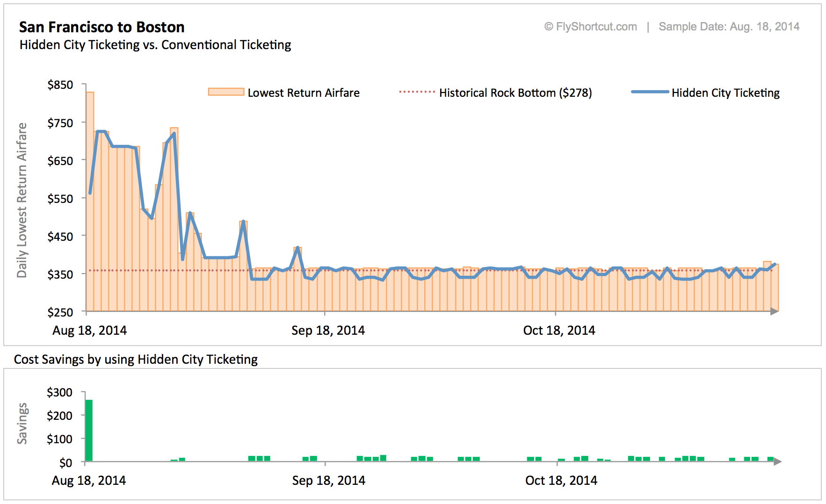Click the arrowhead ending the airfare chart x-axis
826x504 pixels.
click(x=775, y=311)
